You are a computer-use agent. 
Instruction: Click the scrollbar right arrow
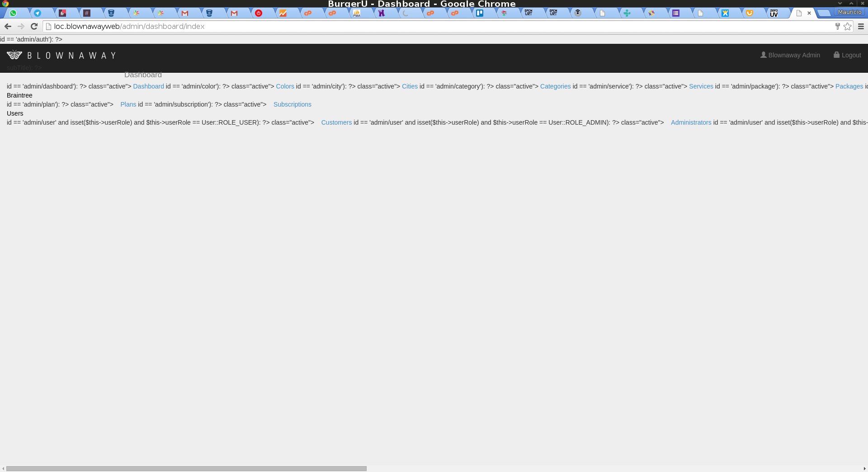(x=864, y=468)
